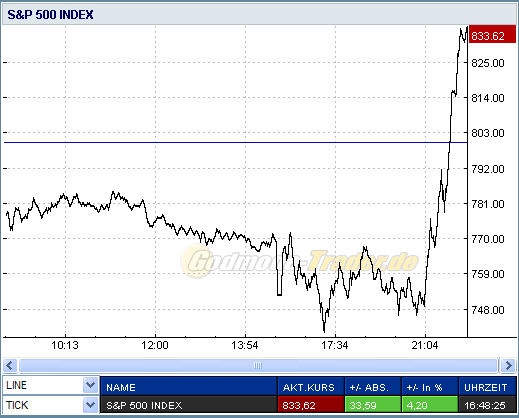Click the 748.00 price axis label
This screenshot has width=519, height=418.
[488, 310]
